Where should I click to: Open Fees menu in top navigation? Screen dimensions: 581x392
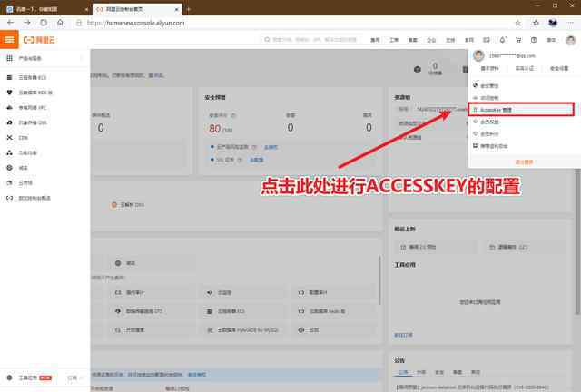click(x=375, y=40)
